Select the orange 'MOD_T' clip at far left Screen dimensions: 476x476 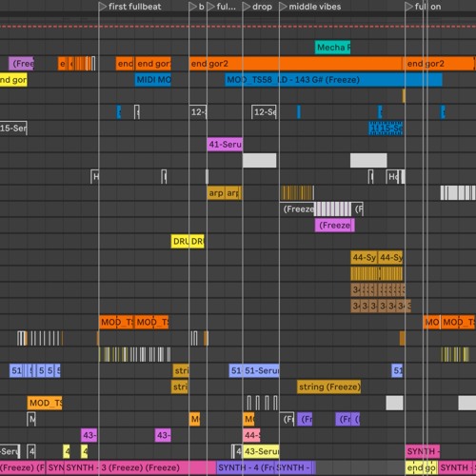45,403
